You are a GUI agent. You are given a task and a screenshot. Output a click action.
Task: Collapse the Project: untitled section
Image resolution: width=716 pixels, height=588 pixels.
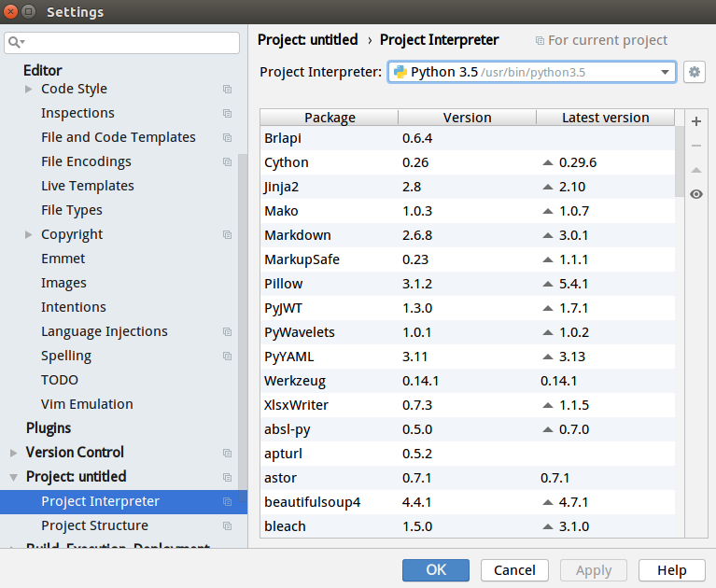coord(13,477)
